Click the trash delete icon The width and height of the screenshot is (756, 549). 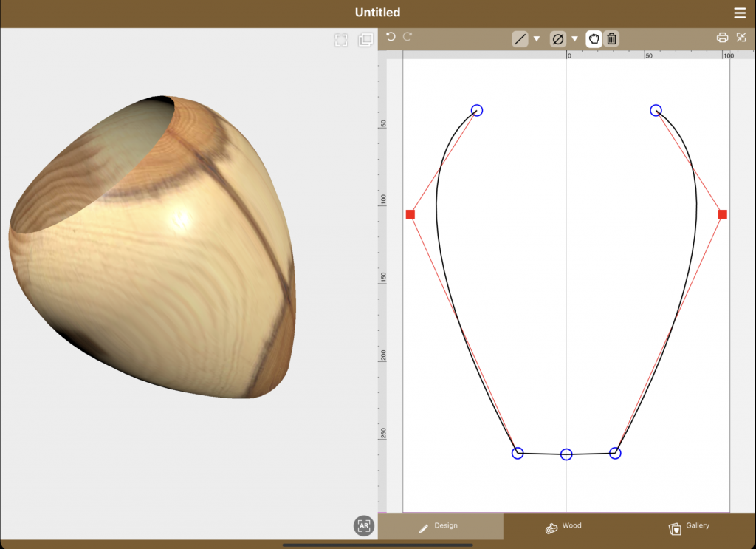tap(611, 38)
